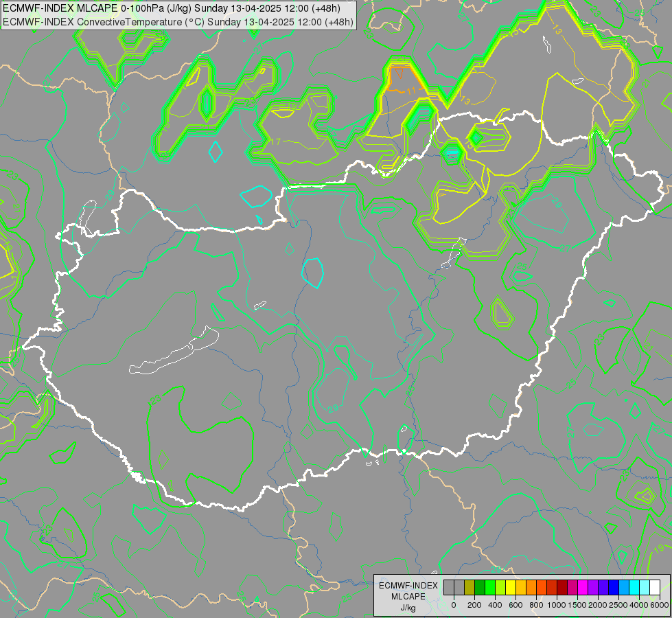Select the pure yellow legend swatch
This screenshot has height=618, width=672.
click(x=511, y=588)
